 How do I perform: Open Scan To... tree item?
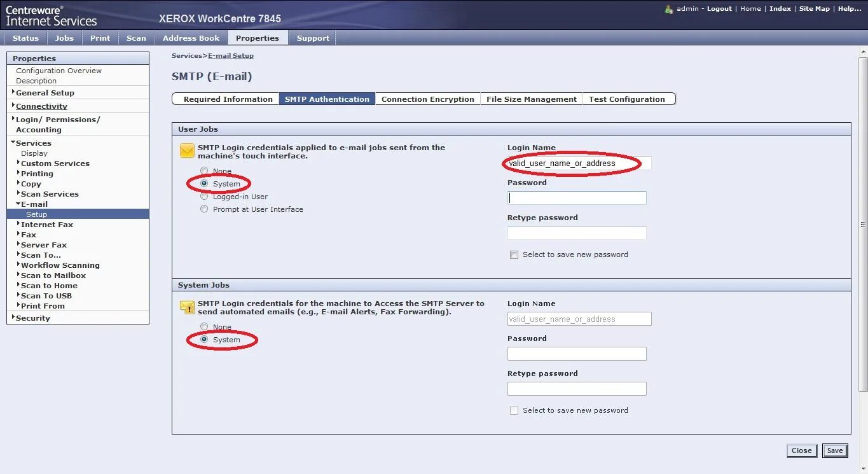41,255
